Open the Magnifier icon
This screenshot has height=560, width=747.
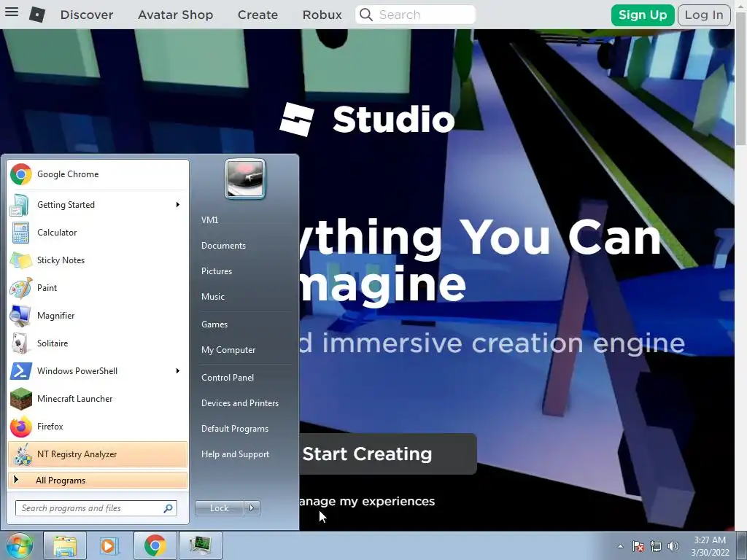click(20, 316)
